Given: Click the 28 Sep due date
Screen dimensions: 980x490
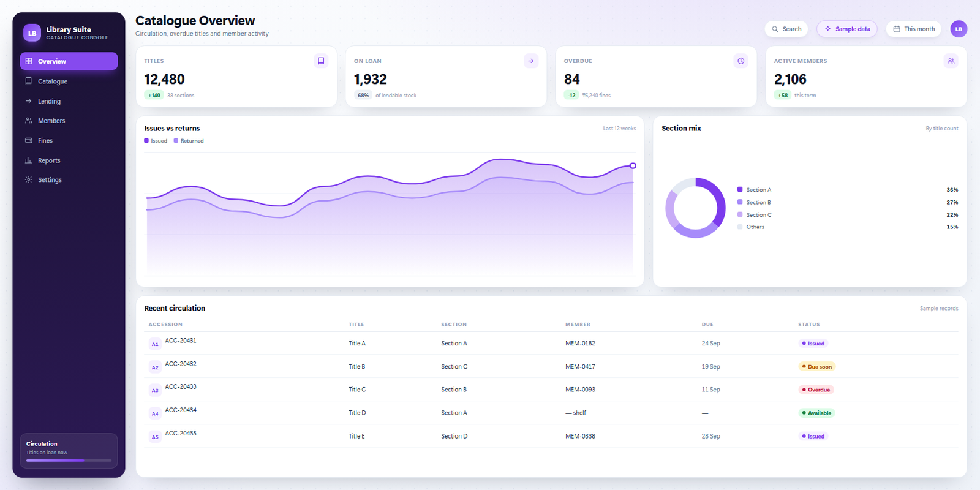Looking at the screenshot, I should click(x=710, y=436).
